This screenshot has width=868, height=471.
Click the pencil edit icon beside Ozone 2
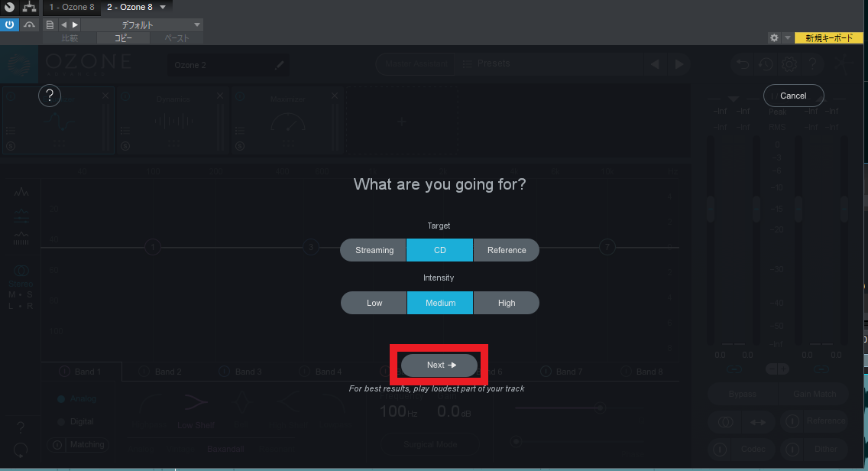[x=279, y=65]
